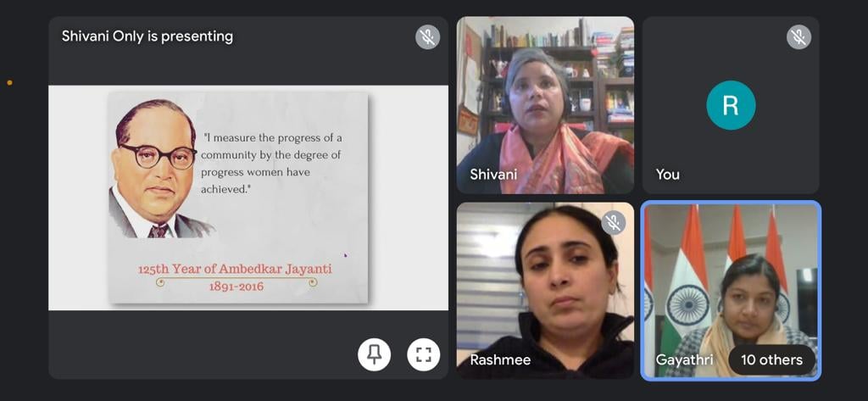The height and width of the screenshot is (401, 868).
Task: Click the Ambedkar portrait on the slide
Action: tap(158, 169)
